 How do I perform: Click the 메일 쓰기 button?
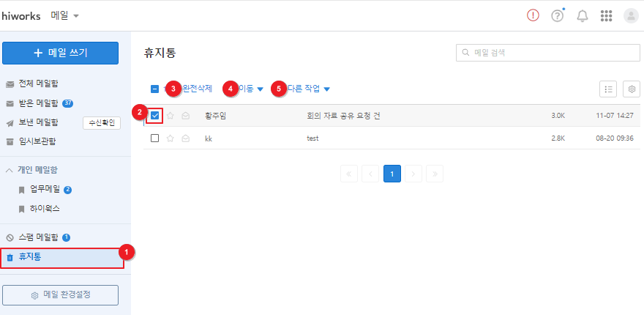coord(60,53)
